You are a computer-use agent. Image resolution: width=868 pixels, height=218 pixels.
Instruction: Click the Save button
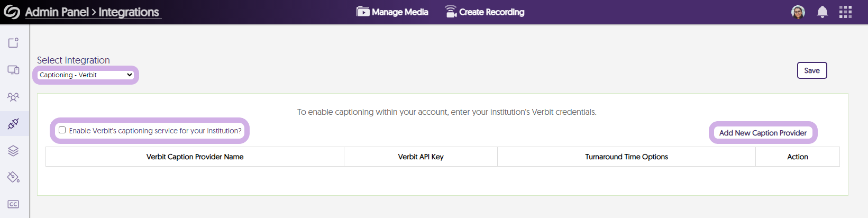click(812, 70)
